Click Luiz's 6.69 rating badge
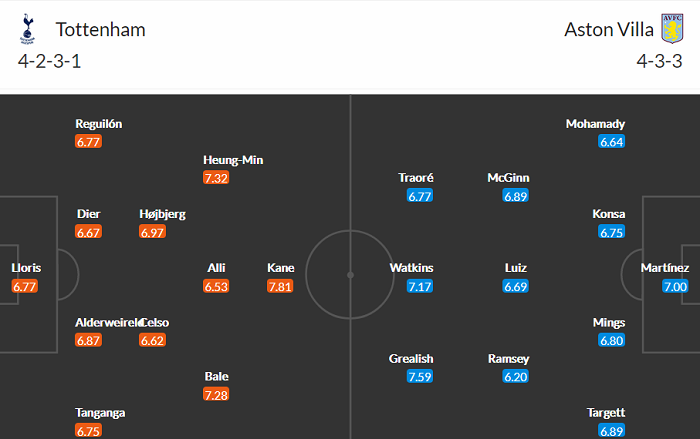The image size is (700, 439). [x=516, y=286]
